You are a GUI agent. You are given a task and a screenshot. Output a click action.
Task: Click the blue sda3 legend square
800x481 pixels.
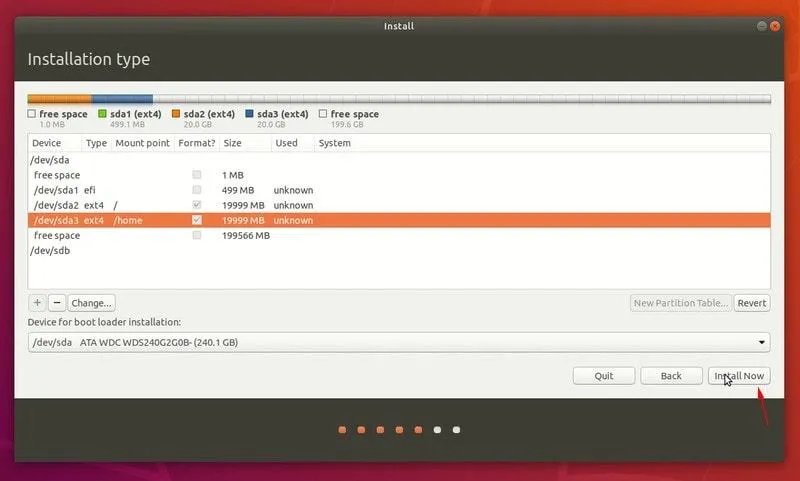pos(249,114)
